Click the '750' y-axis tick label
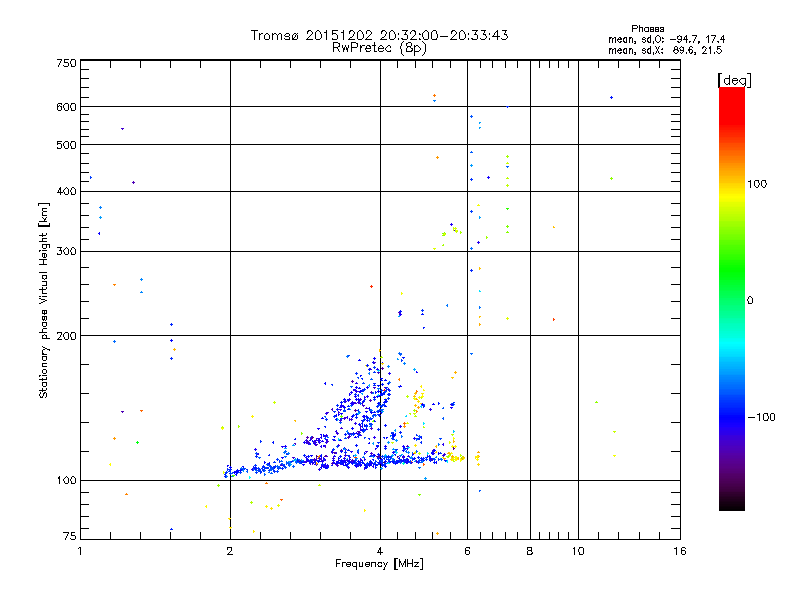 [66, 63]
